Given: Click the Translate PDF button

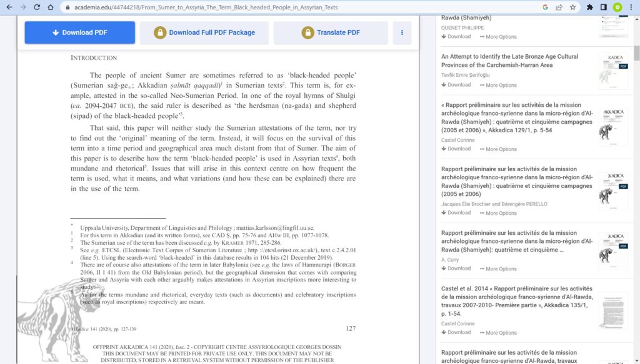Looking at the screenshot, I should 332,32.
